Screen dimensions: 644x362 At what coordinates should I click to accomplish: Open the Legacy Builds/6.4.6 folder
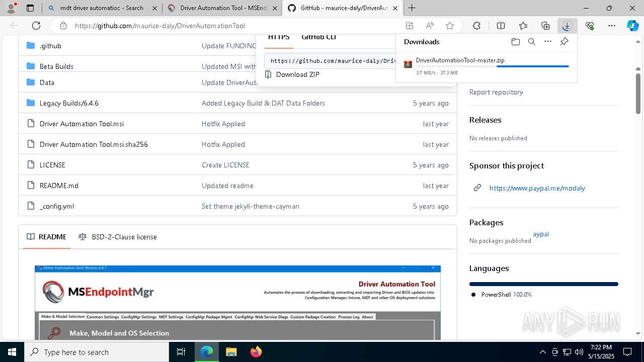(69, 103)
